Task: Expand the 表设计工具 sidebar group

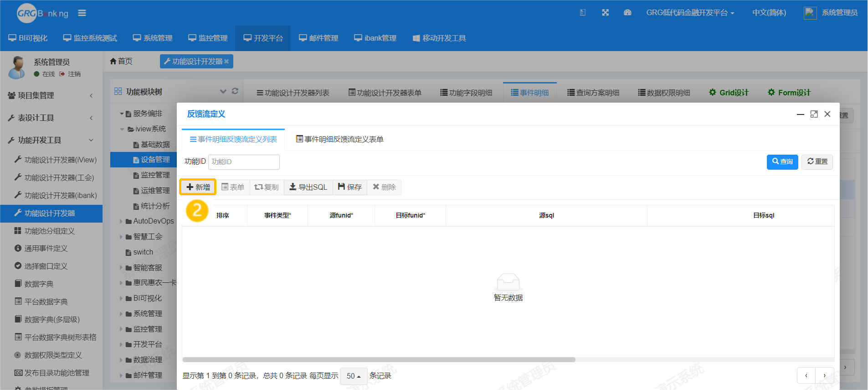Action: [x=51, y=118]
